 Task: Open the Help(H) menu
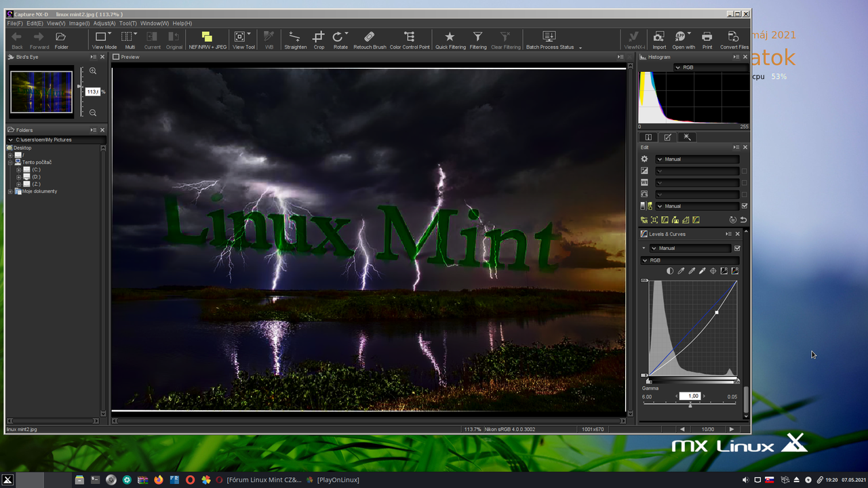182,23
